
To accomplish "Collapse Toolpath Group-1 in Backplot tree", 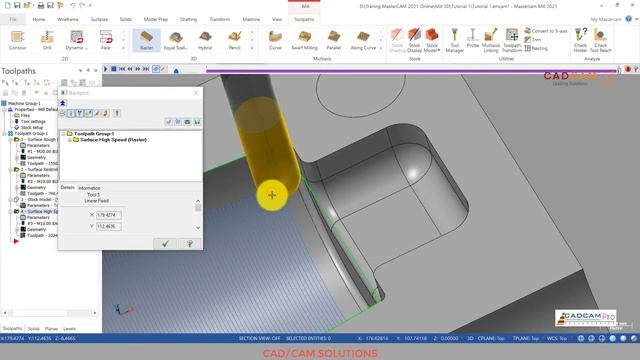I will 64,134.
